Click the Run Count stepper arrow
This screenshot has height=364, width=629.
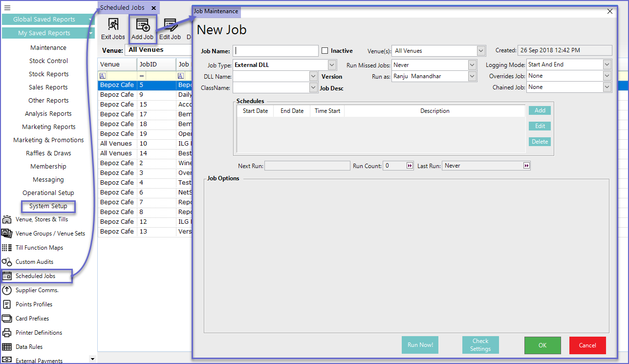point(410,166)
